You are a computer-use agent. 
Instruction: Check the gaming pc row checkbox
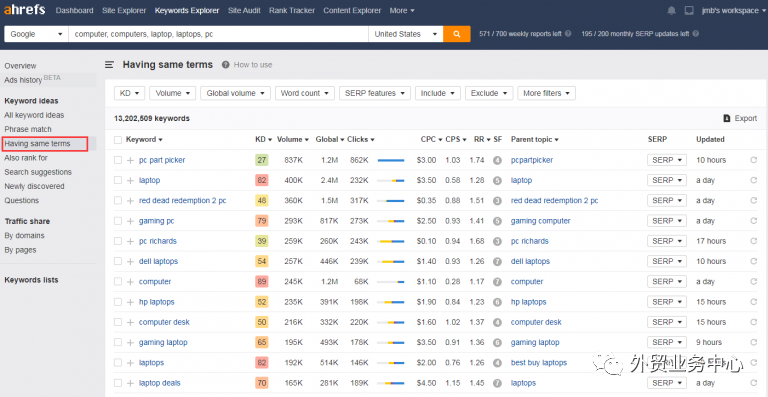pos(118,221)
